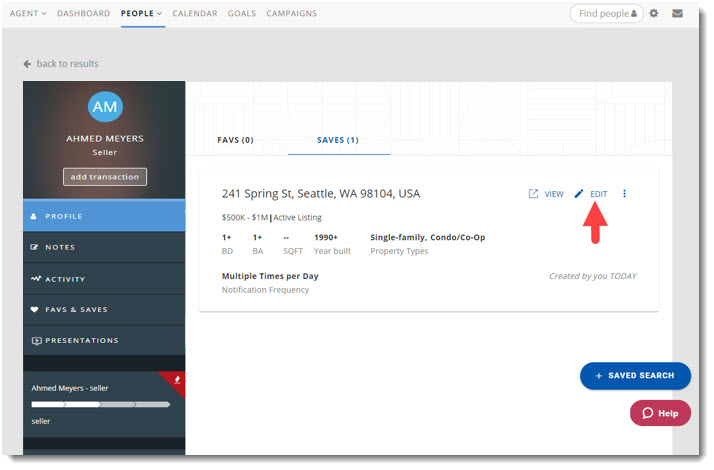
Task: Open the Dashboard menu item
Action: point(84,14)
